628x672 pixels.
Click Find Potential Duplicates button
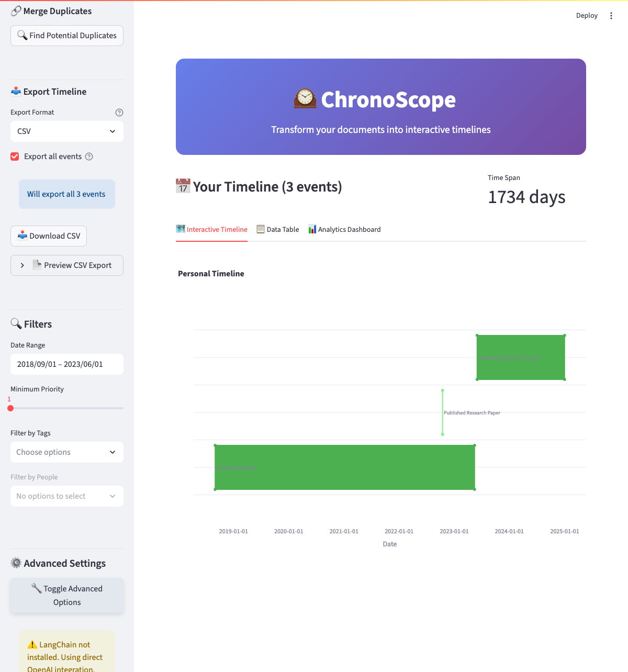click(x=67, y=36)
